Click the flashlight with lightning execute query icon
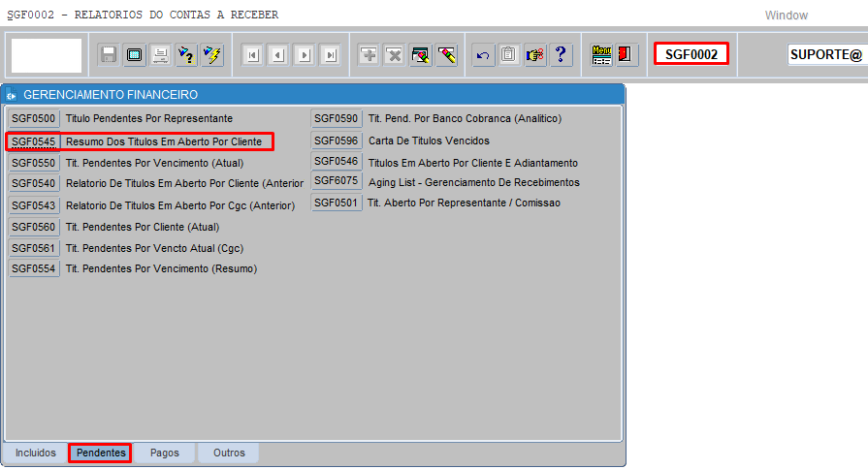 coord(212,55)
